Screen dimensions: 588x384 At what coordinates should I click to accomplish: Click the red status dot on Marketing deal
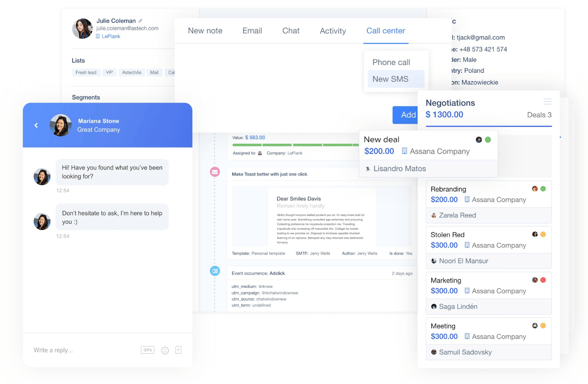click(543, 280)
